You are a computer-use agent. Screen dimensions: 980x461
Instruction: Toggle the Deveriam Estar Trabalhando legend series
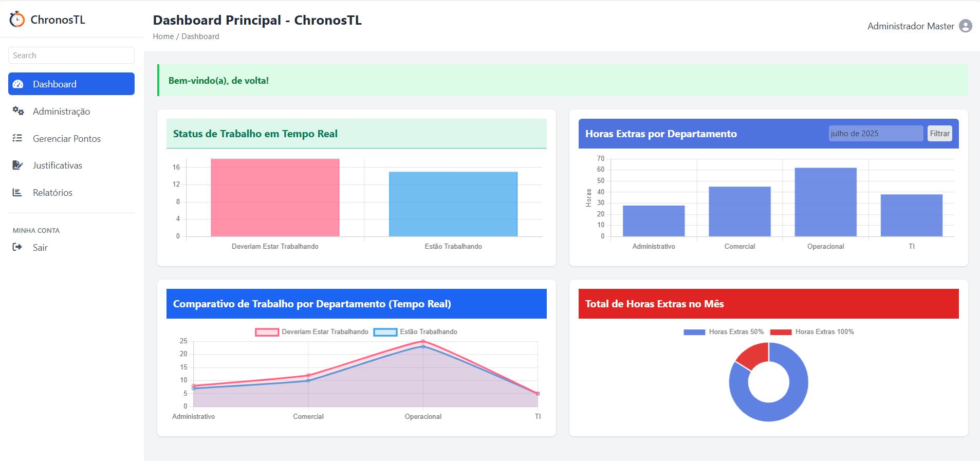(x=311, y=332)
